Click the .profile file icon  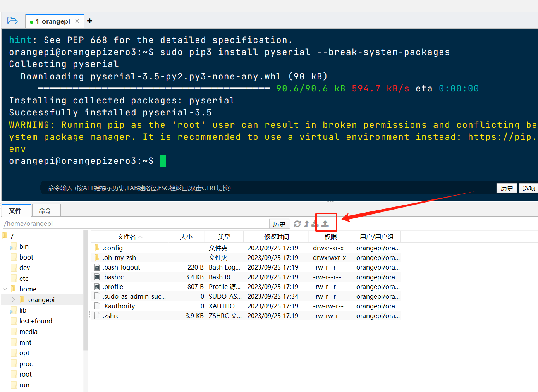coord(97,286)
